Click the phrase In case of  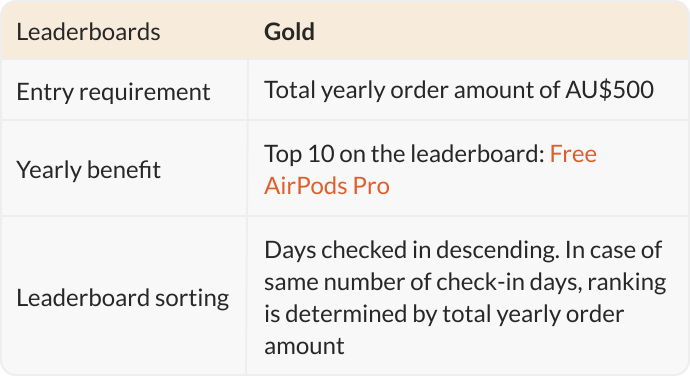[x=613, y=250]
